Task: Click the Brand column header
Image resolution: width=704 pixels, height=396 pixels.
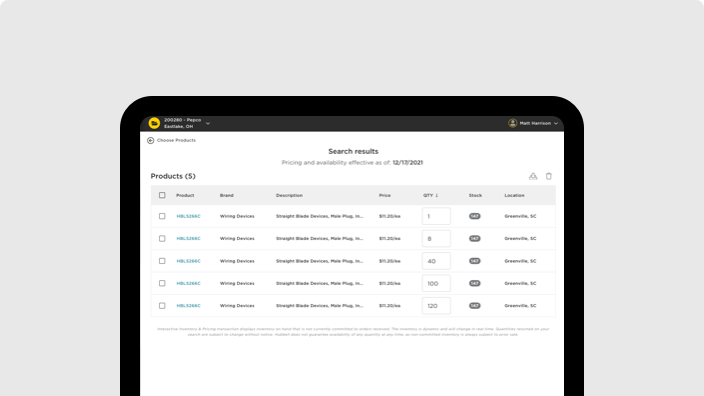Action: [227, 195]
